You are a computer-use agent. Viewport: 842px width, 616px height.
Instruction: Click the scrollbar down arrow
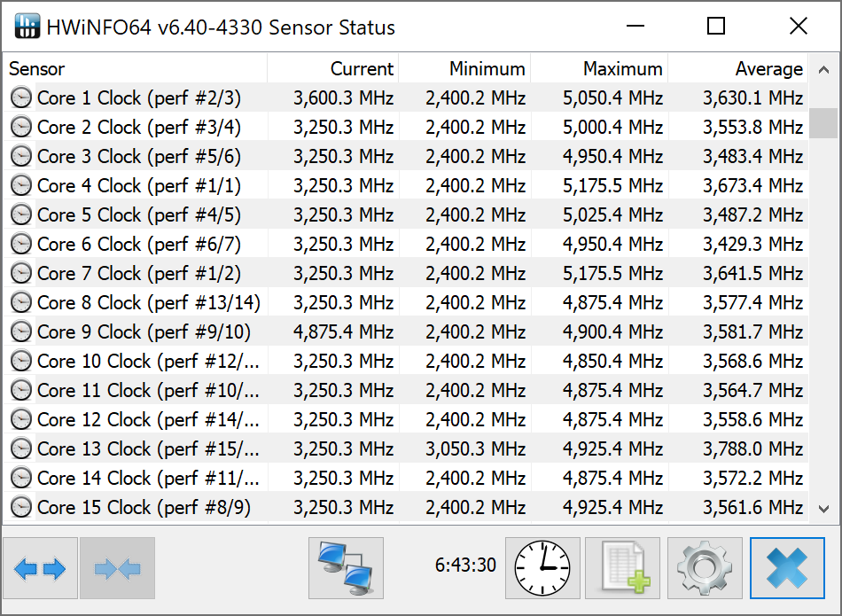[x=823, y=508]
